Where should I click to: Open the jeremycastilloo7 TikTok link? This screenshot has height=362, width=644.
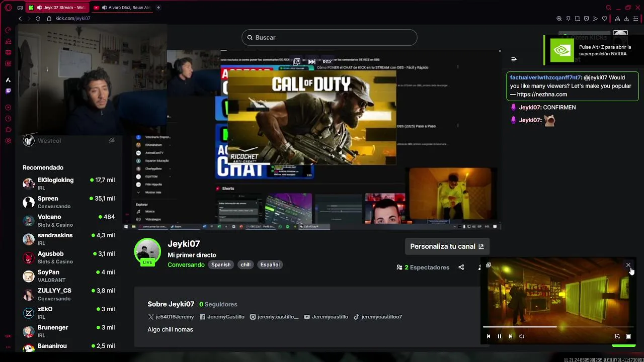[x=378, y=317]
